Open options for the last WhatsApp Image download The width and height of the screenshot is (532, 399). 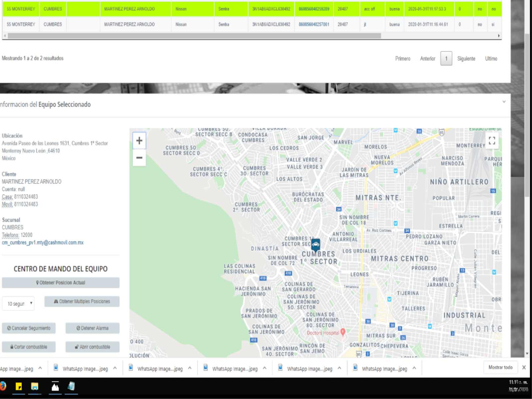414,368
